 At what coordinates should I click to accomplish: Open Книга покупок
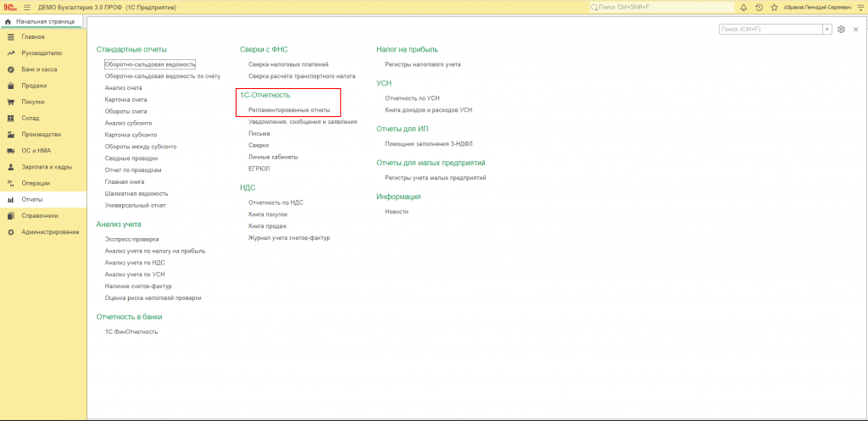coord(268,214)
